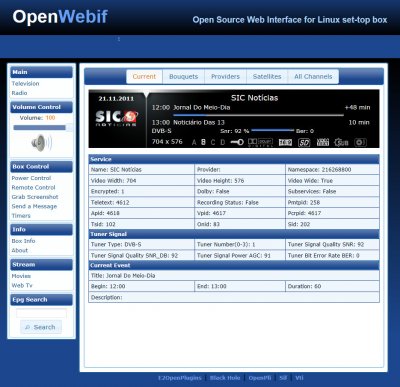This screenshot has width=400, height=387.
Task: Click 'Duration: 60' cell
Action: 332,286
